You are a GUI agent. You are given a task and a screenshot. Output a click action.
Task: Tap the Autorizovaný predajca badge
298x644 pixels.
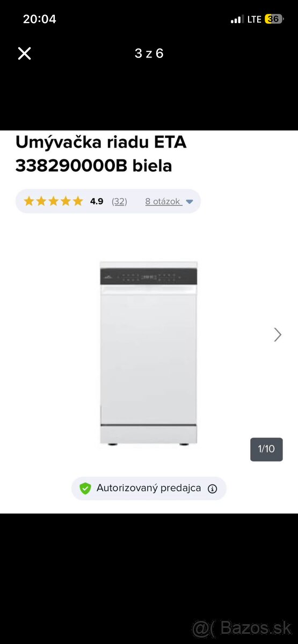[x=149, y=488]
